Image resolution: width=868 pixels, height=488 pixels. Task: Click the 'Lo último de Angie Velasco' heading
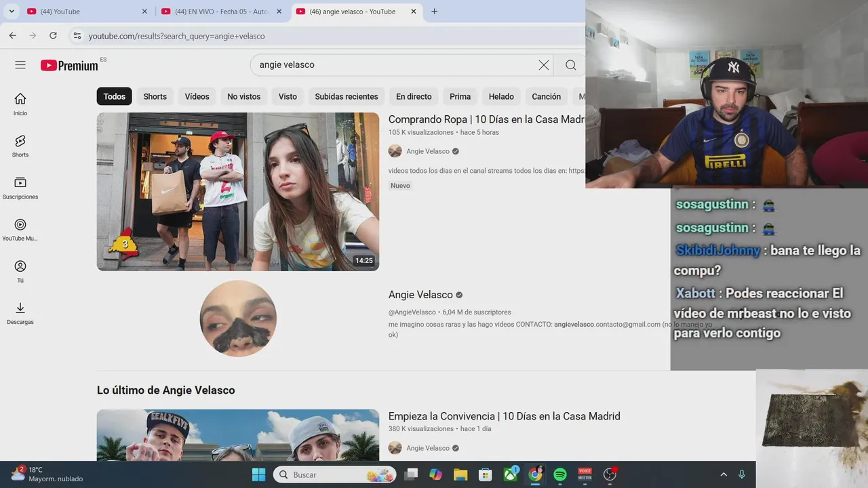(165, 390)
